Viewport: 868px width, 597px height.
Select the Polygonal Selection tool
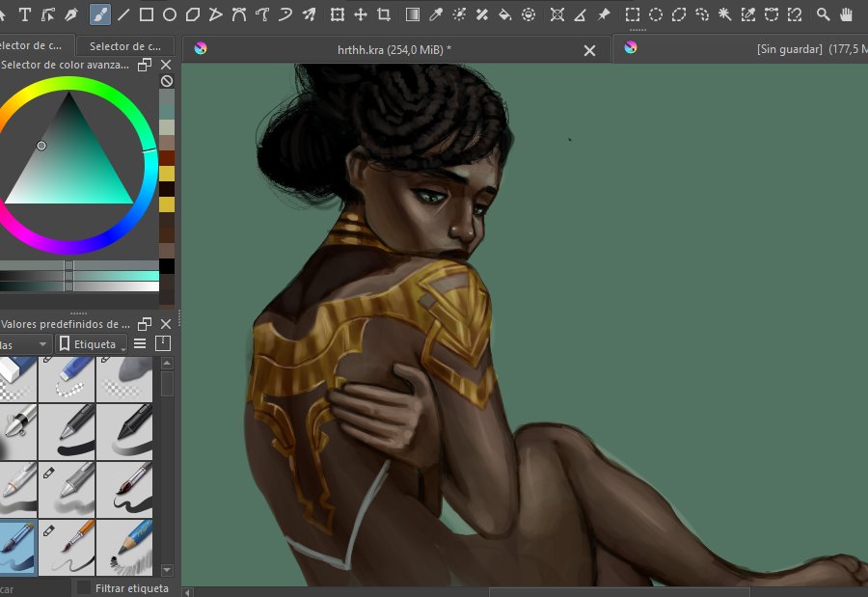(x=679, y=14)
